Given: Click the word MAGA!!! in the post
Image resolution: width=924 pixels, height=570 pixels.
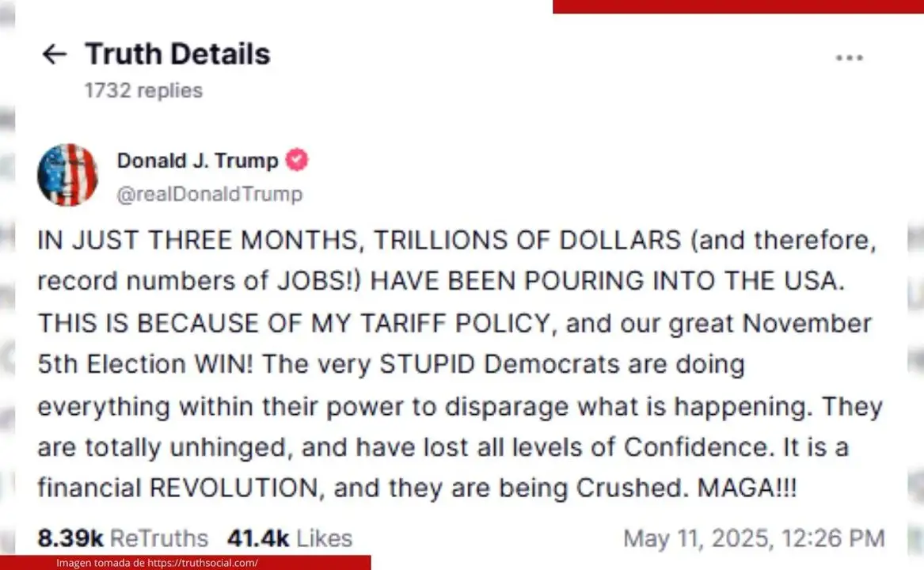Looking at the screenshot, I should tap(747, 488).
